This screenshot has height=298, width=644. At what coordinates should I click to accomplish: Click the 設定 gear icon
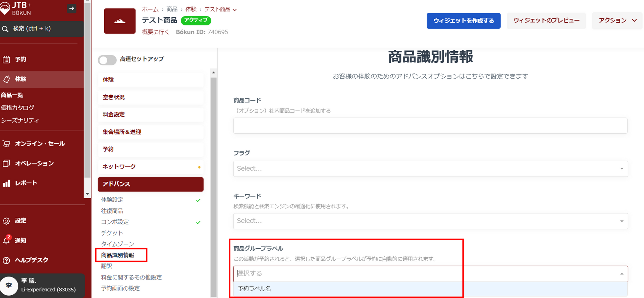click(x=6, y=221)
